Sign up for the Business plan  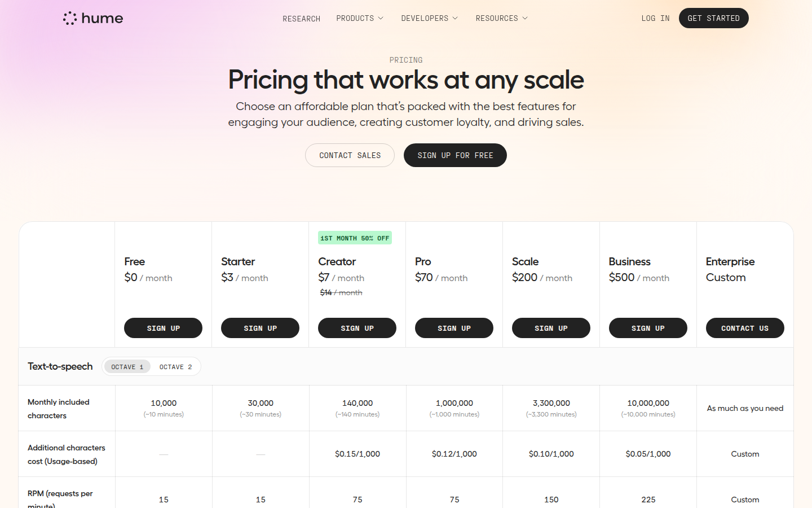(x=648, y=328)
